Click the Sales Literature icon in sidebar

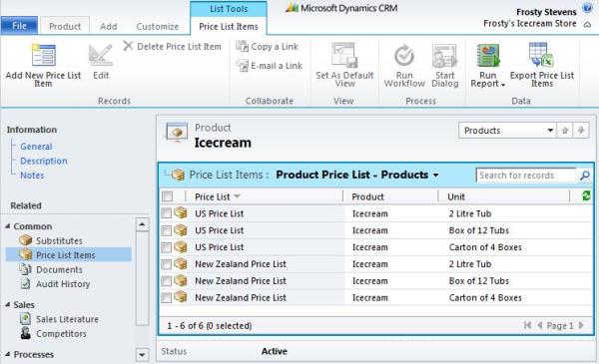(x=26, y=318)
